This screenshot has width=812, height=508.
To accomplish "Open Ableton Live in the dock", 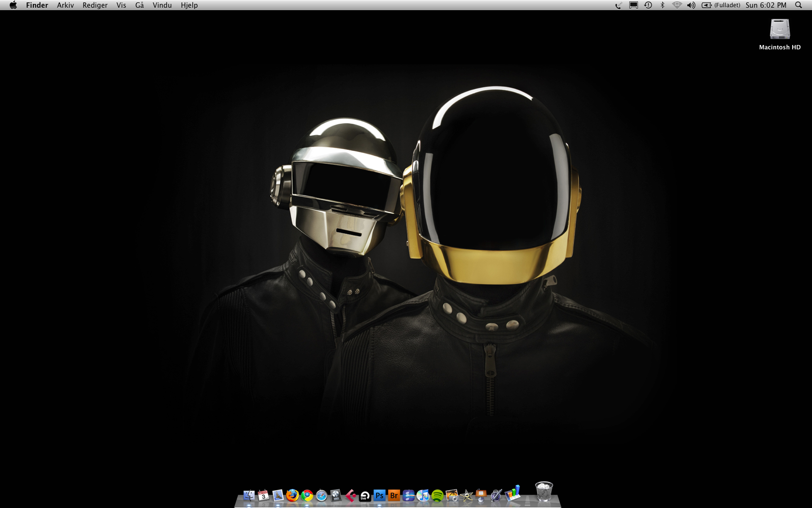I will tap(365, 495).
